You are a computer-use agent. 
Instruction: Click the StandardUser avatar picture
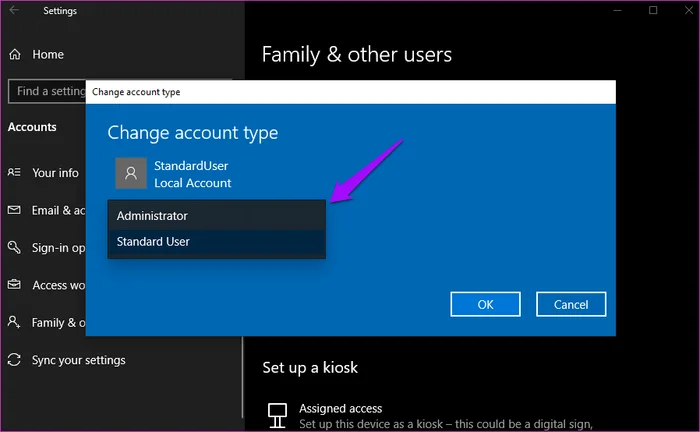(x=131, y=173)
